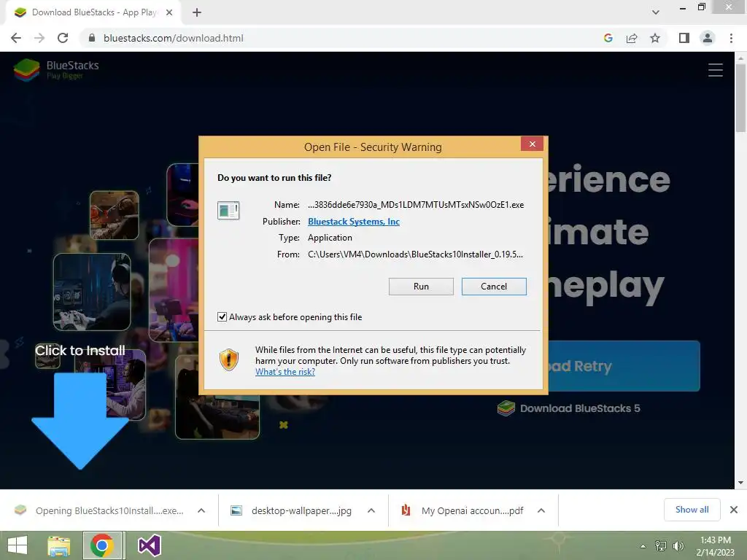Screen dimensions: 747x560
Task: Click the address bar URL
Action: pyautogui.click(x=174, y=38)
